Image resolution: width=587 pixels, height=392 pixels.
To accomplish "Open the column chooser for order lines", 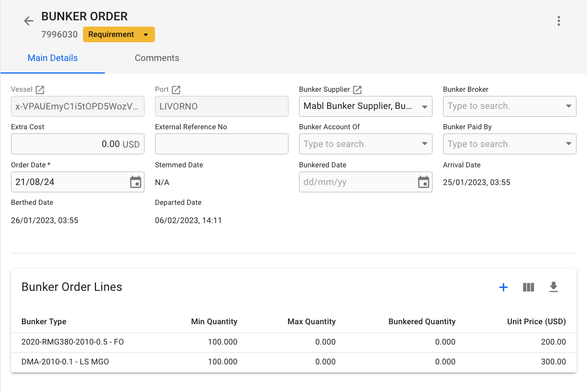I will [x=529, y=287].
